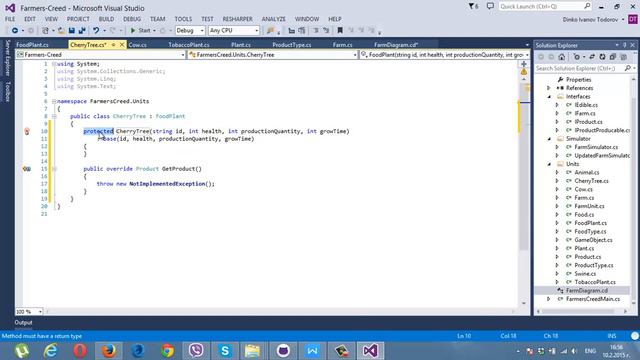
Task: Click the editor vertical scrollbar
Action: coord(524,192)
